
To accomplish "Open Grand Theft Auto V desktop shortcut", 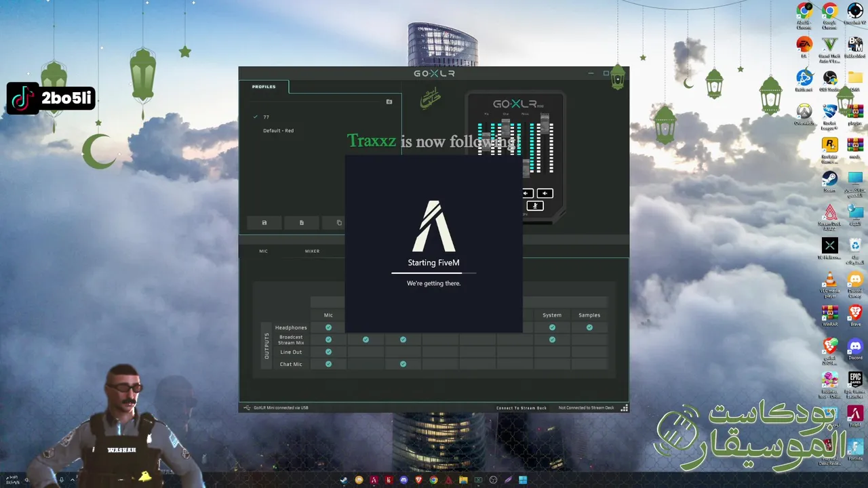I will point(829,49).
